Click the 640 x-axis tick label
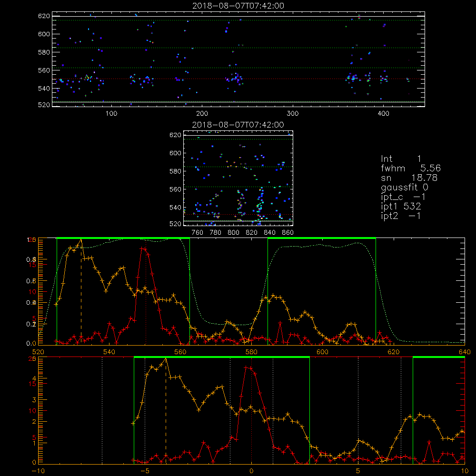 [x=465, y=352]
